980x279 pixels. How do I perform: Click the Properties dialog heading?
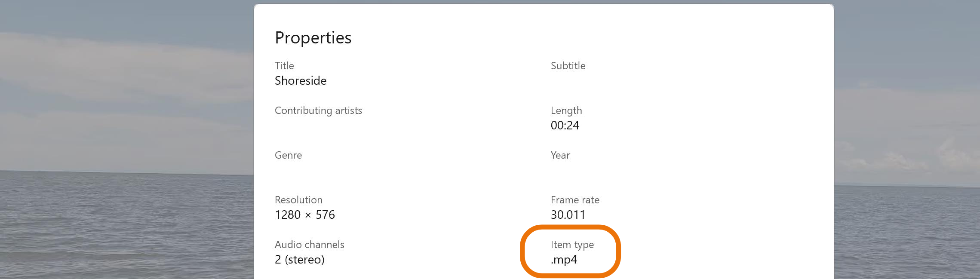[x=313, y=38]
